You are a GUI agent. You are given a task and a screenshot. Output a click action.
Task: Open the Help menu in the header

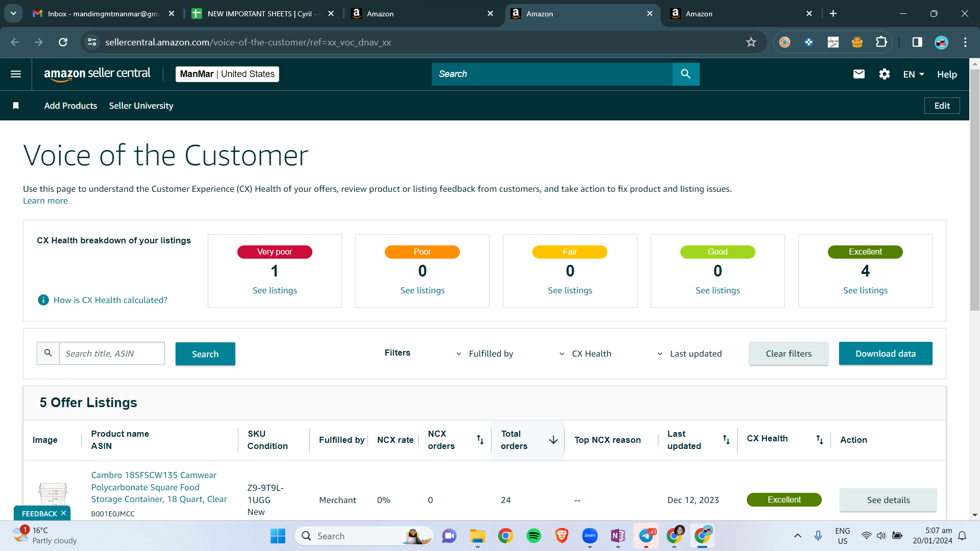coord(947,74)
